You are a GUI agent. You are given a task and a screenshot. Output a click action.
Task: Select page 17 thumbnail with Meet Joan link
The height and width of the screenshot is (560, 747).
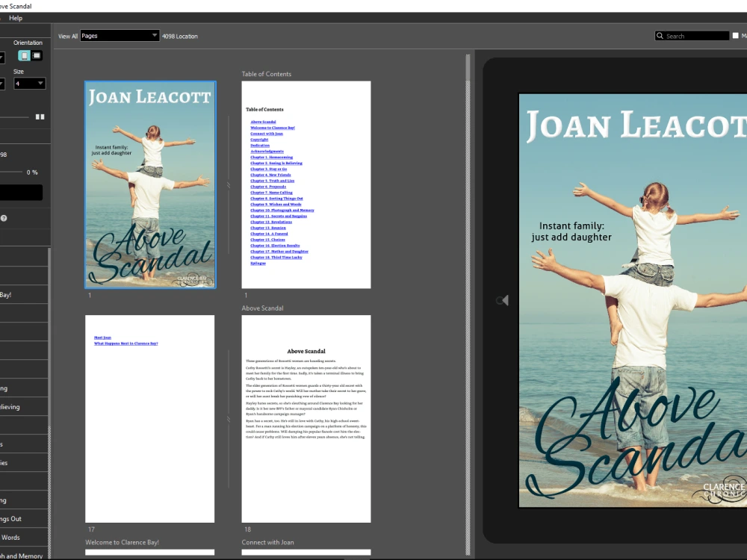pos(149,419)
